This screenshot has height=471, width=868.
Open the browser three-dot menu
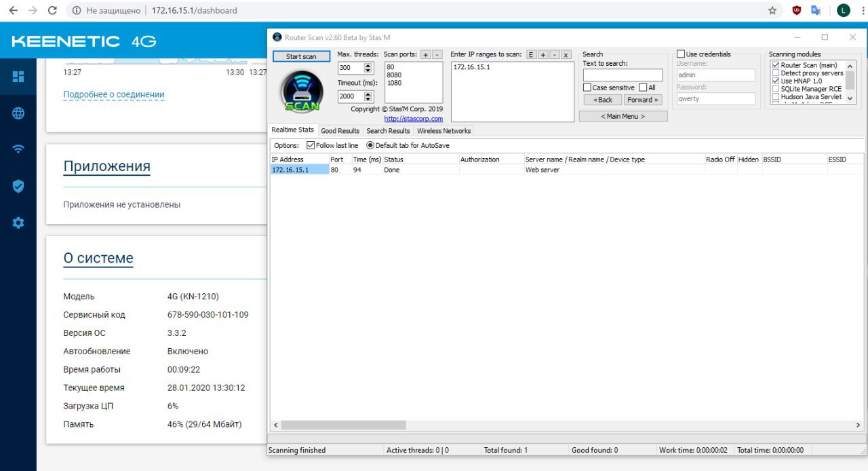click(861, 11)
